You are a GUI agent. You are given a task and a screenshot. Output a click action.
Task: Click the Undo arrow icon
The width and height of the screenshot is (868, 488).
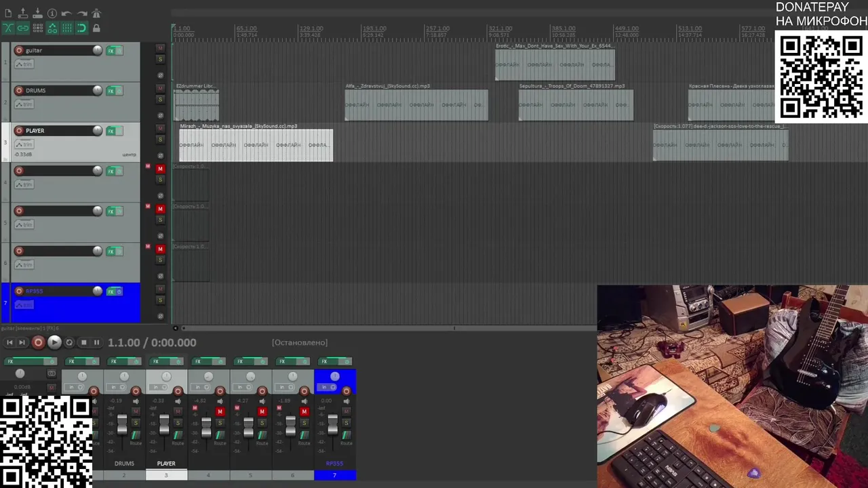coord(66,14)
